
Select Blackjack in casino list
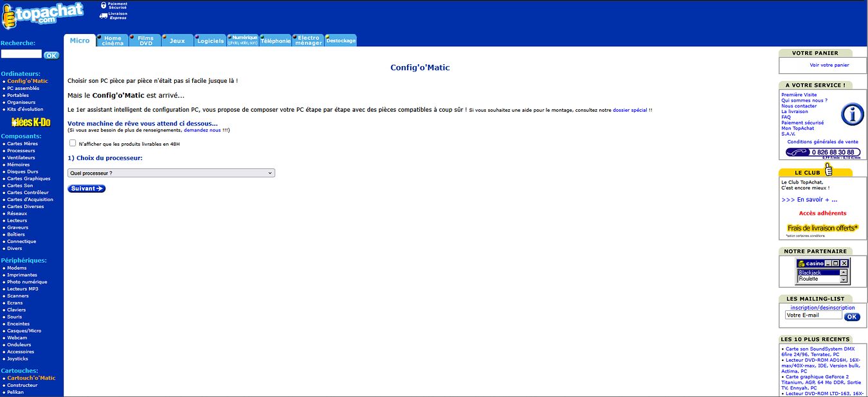click(x=818, y=273)
